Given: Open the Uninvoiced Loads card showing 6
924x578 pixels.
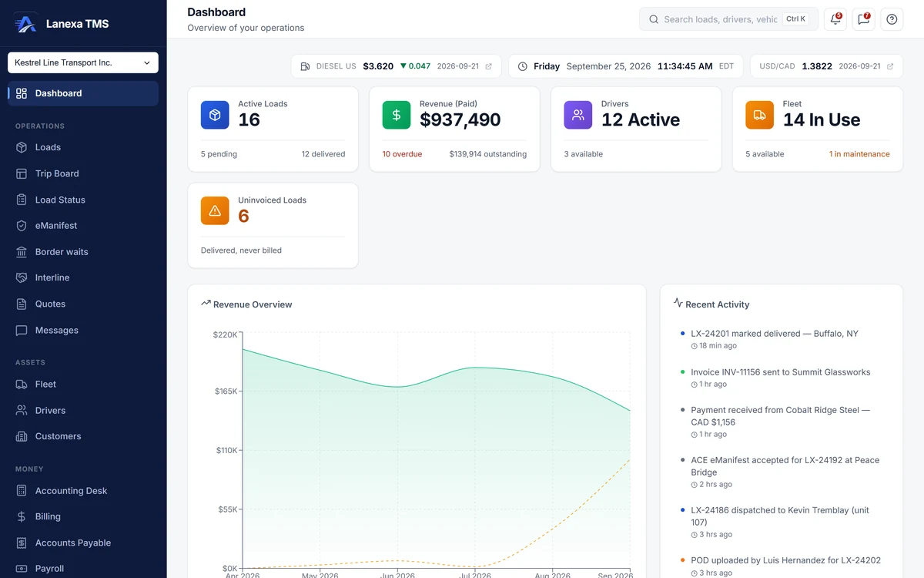Looking at the screenshot, I should 273,225.
